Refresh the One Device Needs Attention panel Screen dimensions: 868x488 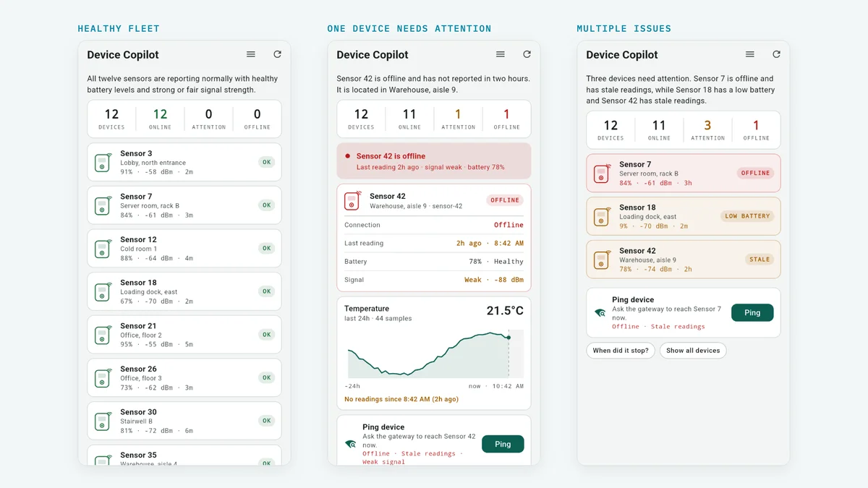pos(527,54)
